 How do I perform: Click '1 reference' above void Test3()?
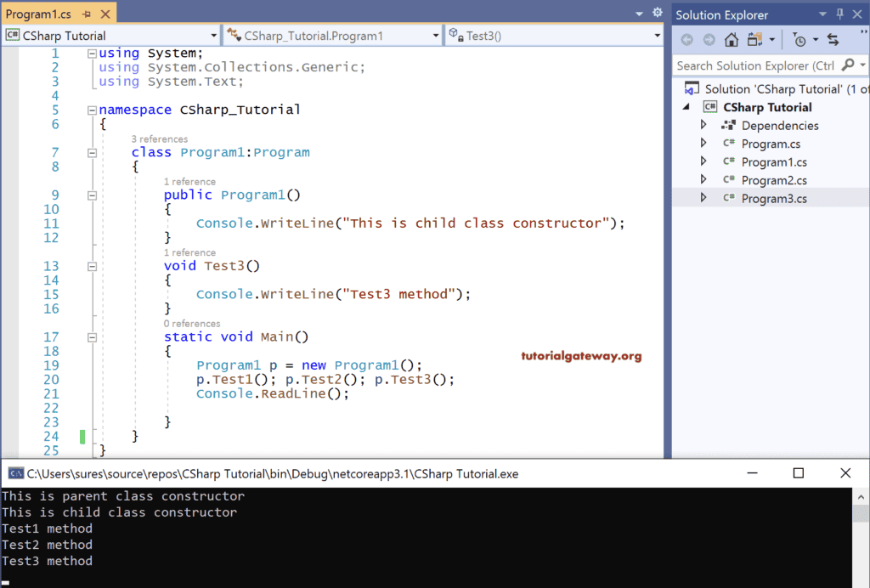tap(189, 252)
